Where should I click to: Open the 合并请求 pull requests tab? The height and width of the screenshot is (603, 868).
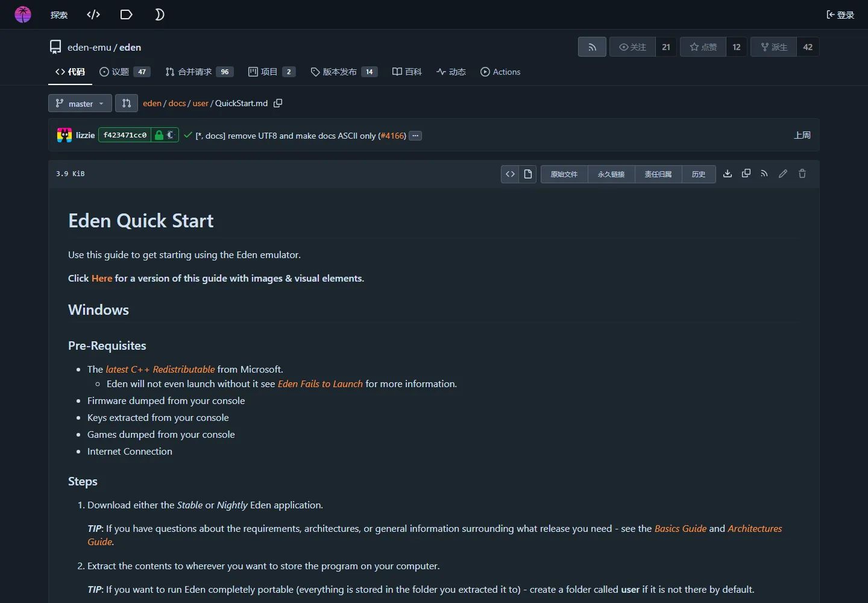[200, 72]
